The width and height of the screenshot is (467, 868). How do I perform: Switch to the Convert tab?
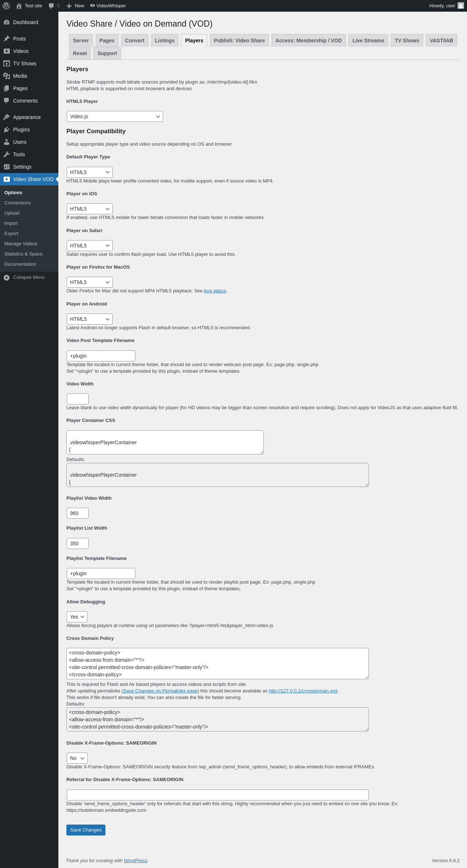135,41
